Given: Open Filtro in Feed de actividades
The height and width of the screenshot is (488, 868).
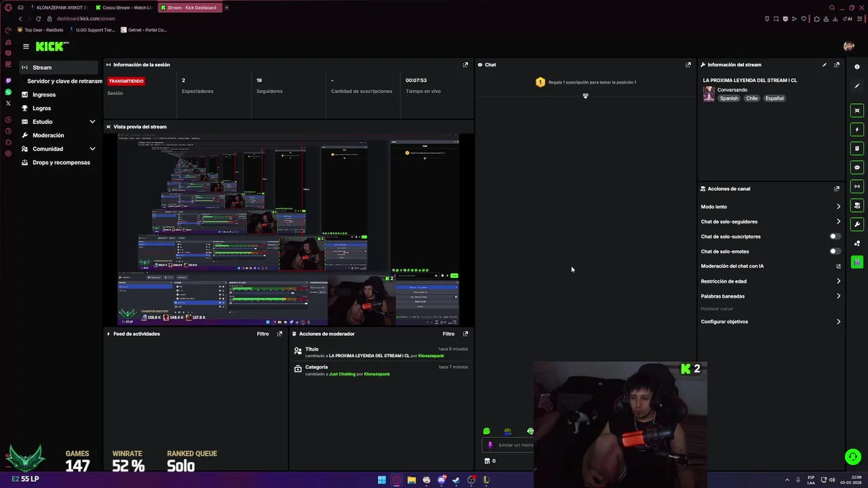Looking at the screenshot, I should tap(262, 333).
